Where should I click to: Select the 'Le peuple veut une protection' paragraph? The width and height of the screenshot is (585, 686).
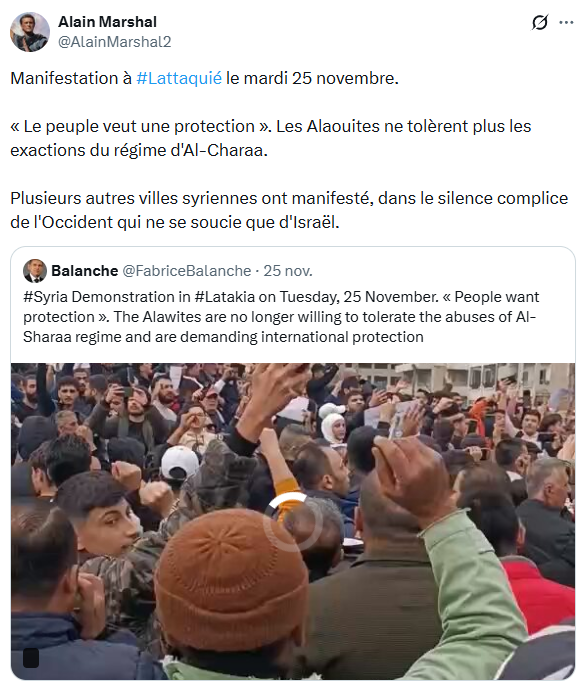point(270,138)
